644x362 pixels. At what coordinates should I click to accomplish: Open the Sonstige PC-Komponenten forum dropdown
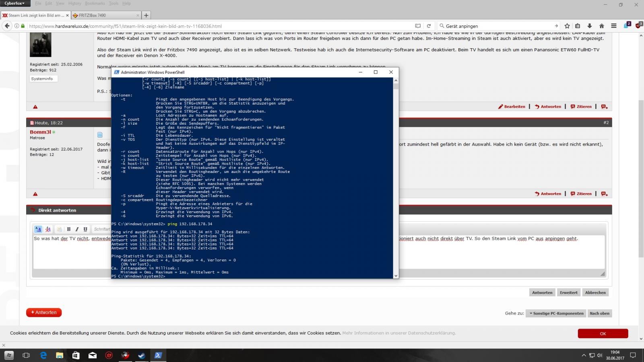tap(556, 313)
